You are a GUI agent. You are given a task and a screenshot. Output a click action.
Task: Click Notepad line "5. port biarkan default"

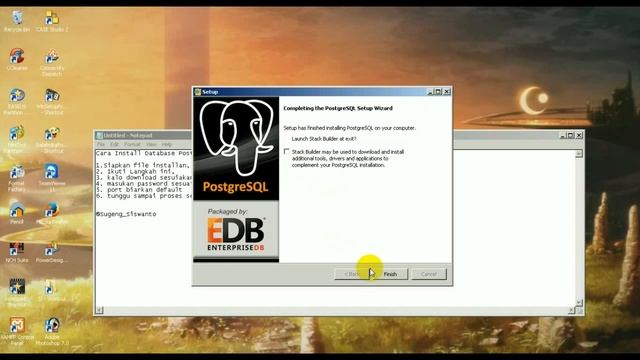pyautogui.click(x=139, y=190)
